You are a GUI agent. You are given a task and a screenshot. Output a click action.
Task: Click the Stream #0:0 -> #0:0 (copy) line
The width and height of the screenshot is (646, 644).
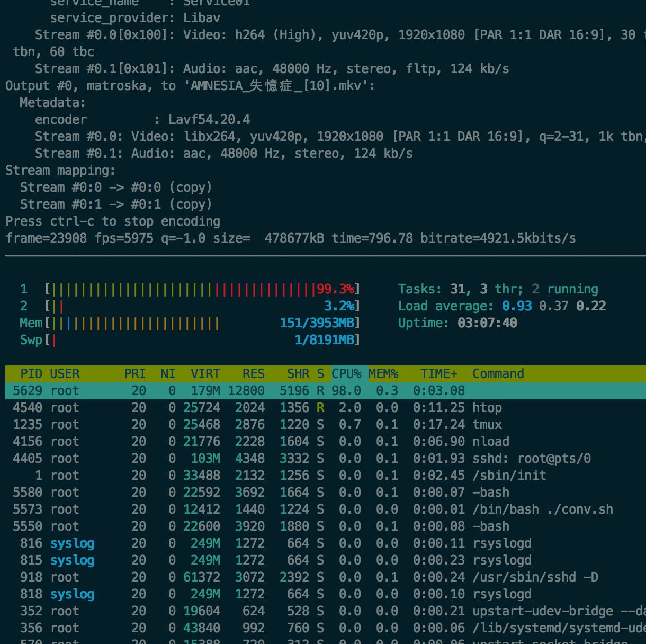116,187
